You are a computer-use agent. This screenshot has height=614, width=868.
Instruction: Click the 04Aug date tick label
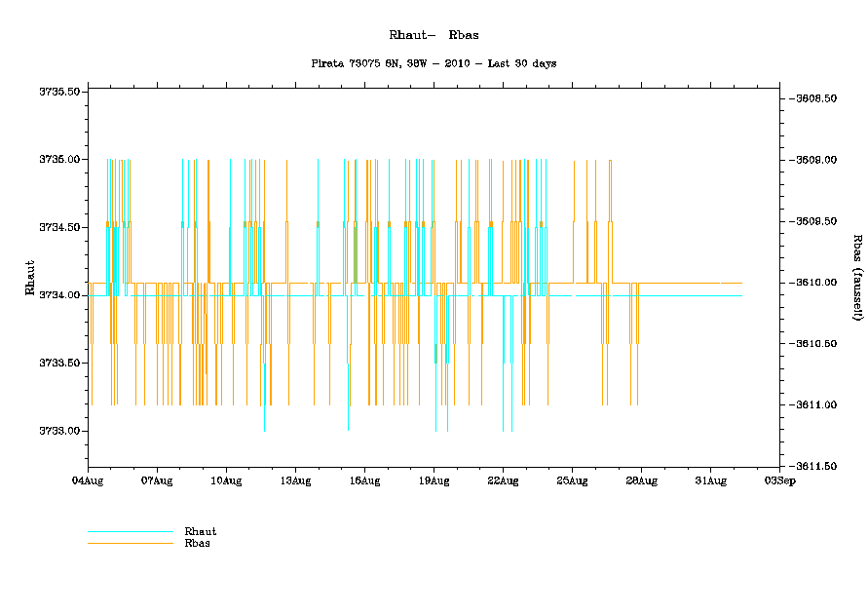click(88, 480)
